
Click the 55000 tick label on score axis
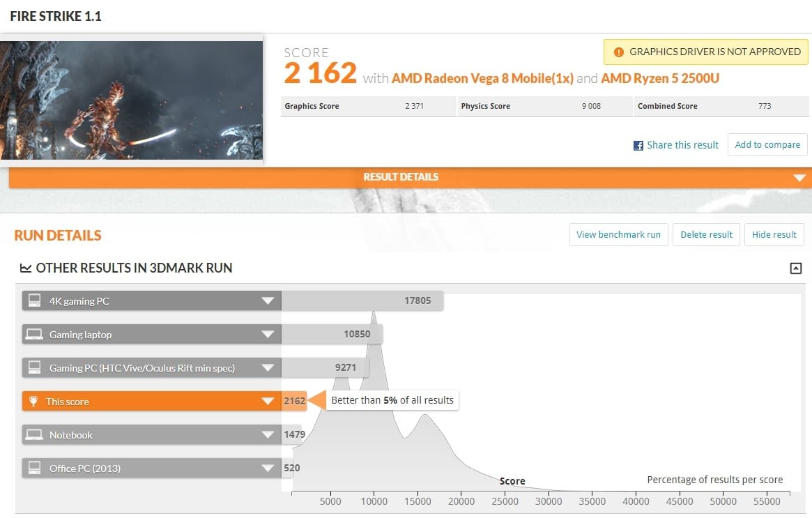pyautogui.click(x=767, y=501)
